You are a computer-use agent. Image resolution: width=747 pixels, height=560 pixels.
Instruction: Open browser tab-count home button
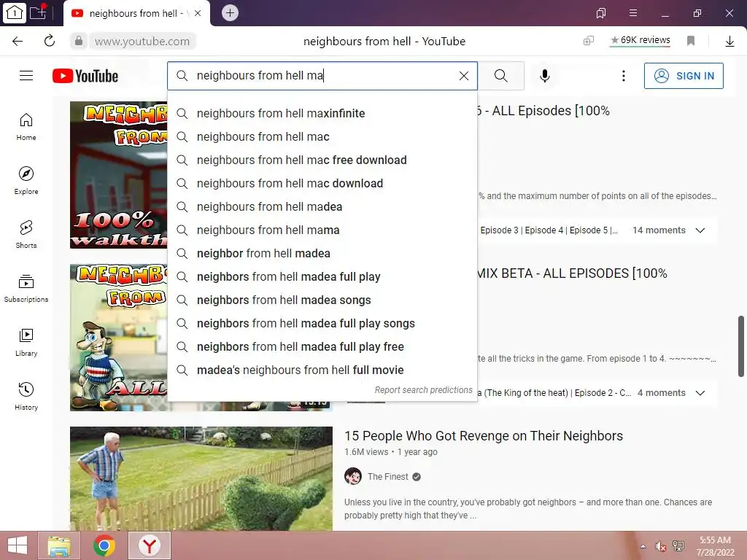(15, 13)
